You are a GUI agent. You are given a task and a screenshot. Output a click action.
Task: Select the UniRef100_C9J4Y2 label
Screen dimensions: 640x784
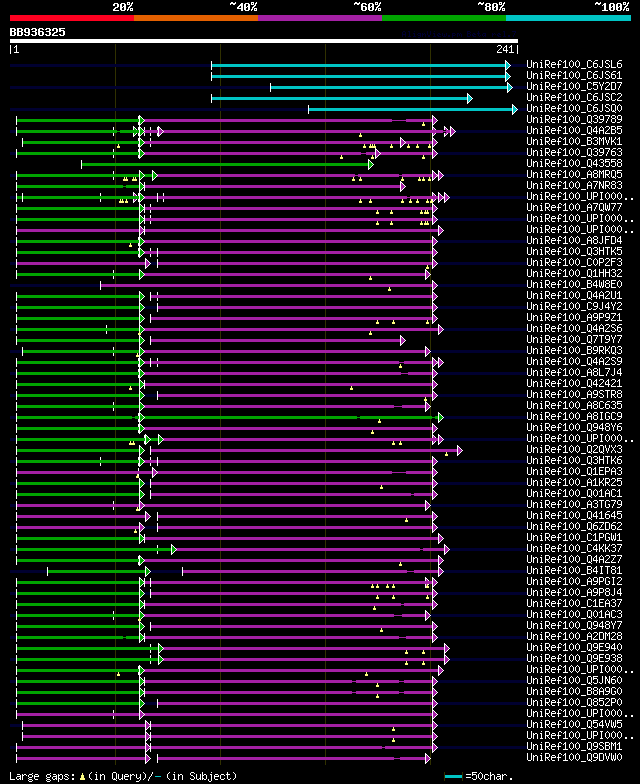574,306
